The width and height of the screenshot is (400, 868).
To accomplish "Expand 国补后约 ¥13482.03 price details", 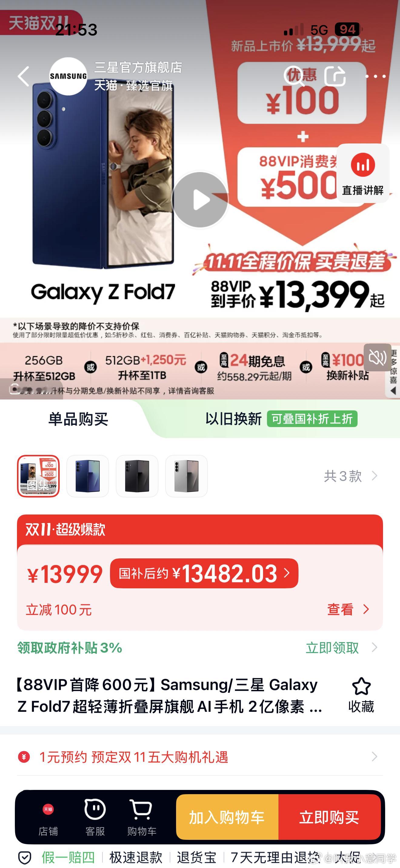I will pyautogui.click(x=204, y=573).
